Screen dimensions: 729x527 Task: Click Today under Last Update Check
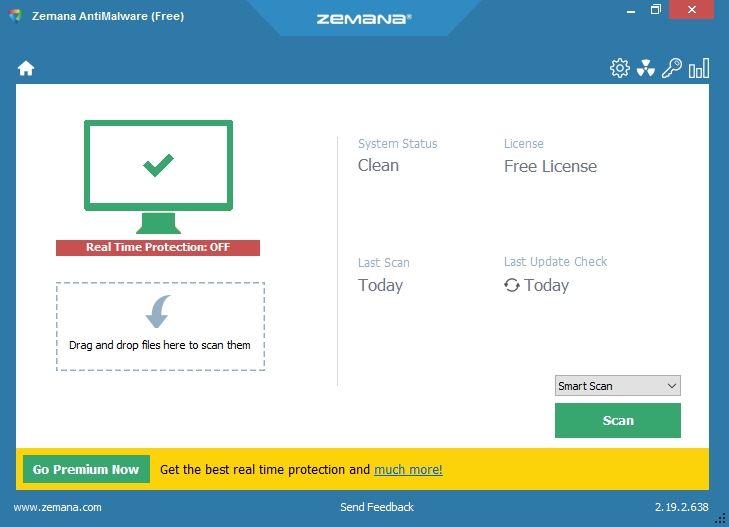coord(546,285)
